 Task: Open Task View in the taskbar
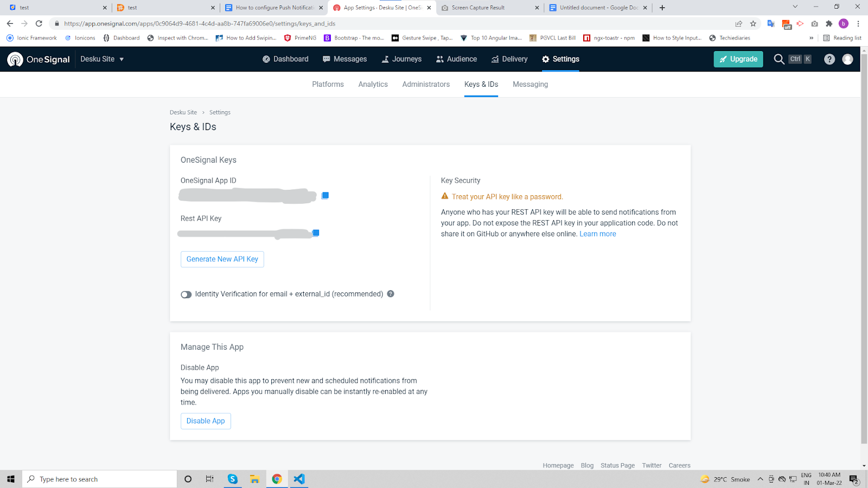click(209, 479)
